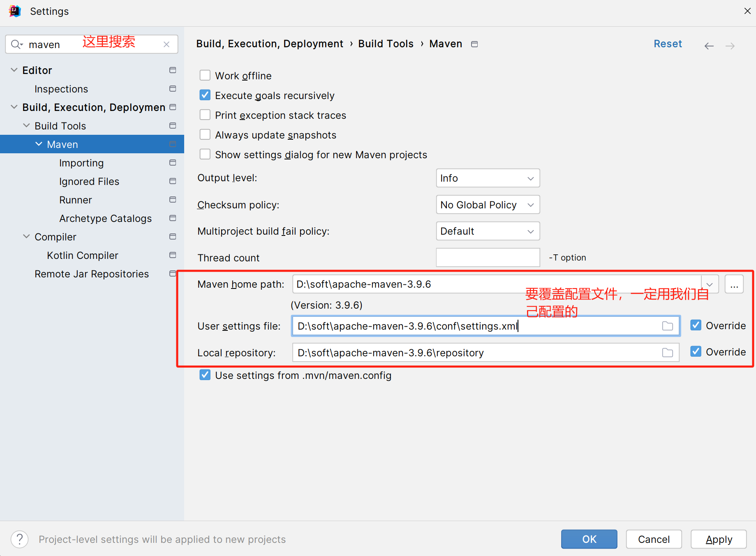The image size is (756, 556).
Task: Click the Apply button
Action: pos(719,539)
